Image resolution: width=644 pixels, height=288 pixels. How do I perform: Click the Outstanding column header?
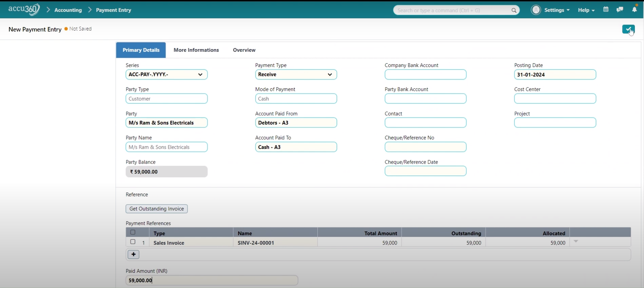tap(444, 233)
